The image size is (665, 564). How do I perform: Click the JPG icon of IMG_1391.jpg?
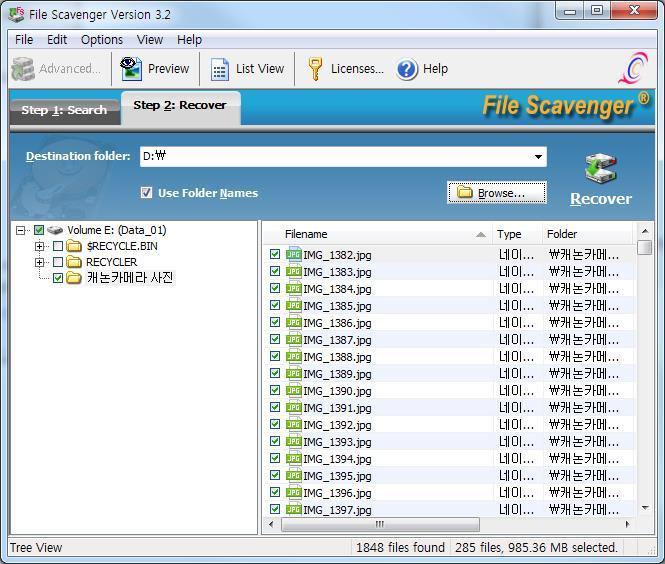point(293,407)
